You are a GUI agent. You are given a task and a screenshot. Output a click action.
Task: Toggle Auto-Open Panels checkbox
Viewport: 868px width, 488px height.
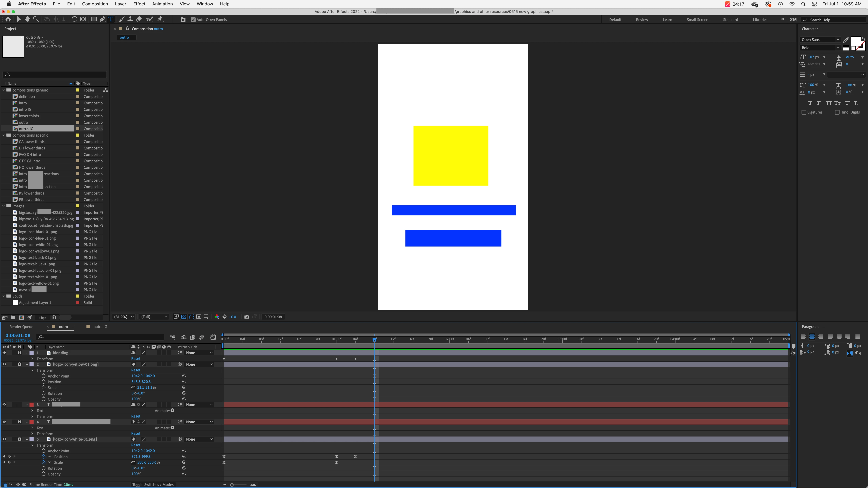(193, 19)
